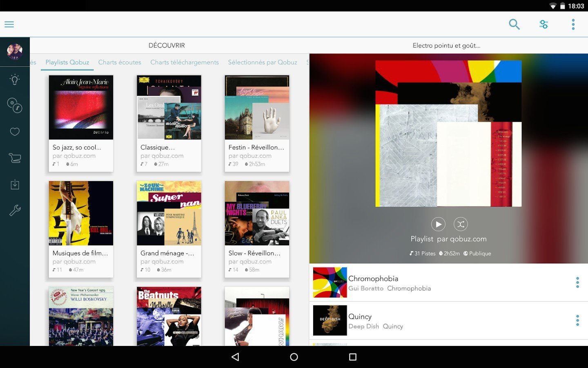Screen dimensions: 588x368
Task: Open the Deep Dish artist link
Action: pos(363,326)
